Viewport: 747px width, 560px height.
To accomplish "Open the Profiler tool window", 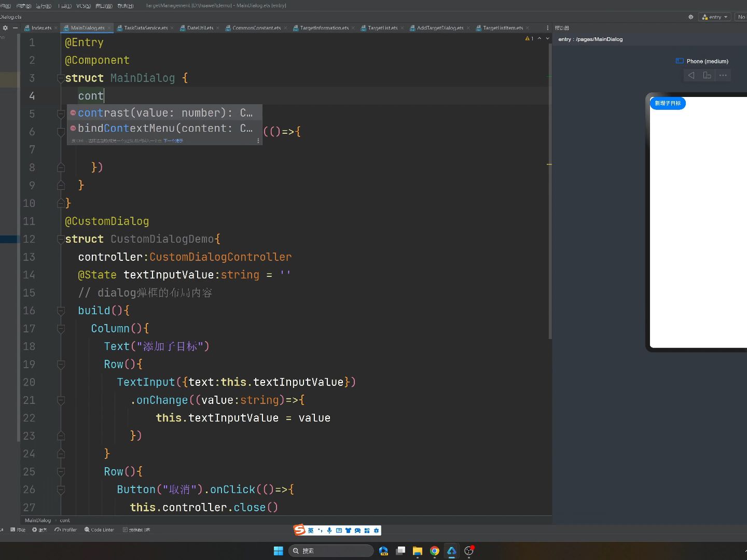I will [x=66, y=530].
